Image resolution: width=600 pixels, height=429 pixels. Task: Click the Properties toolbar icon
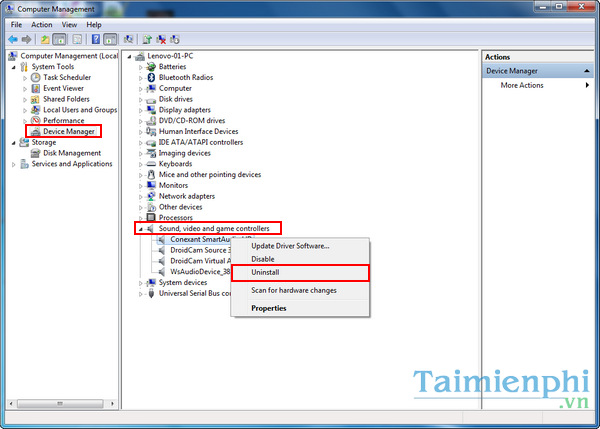coord(77,39)
